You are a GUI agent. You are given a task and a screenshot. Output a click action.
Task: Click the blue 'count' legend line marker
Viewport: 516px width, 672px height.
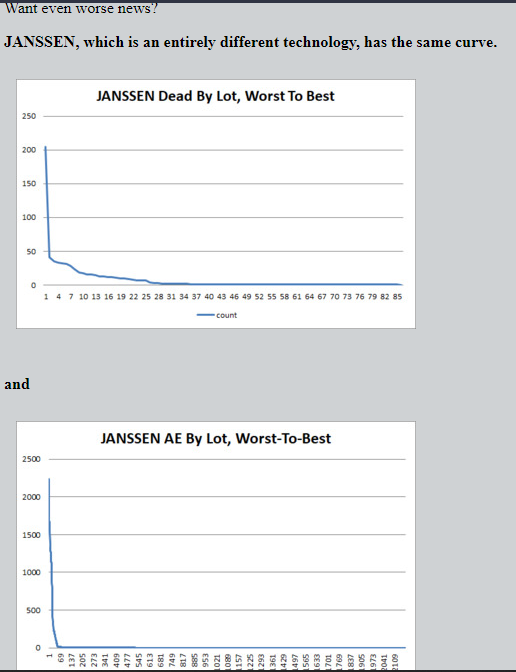pos(206,315)
